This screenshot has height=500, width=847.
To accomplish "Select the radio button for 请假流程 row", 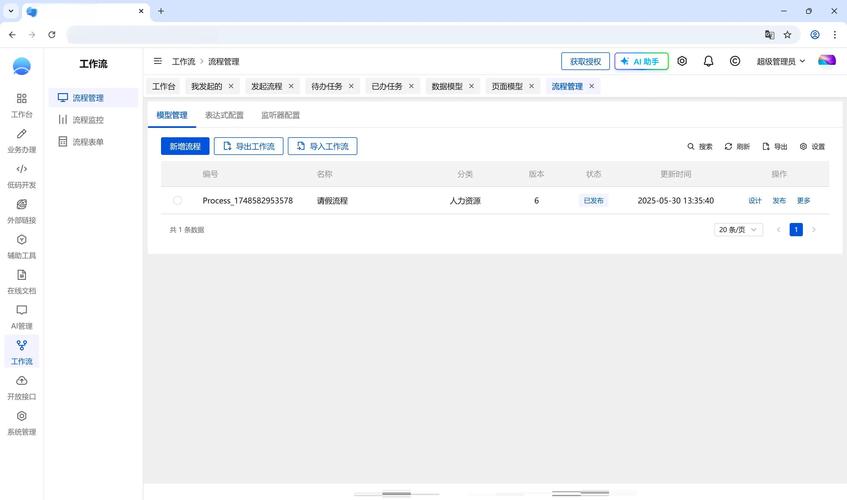I will click(177, 200).
